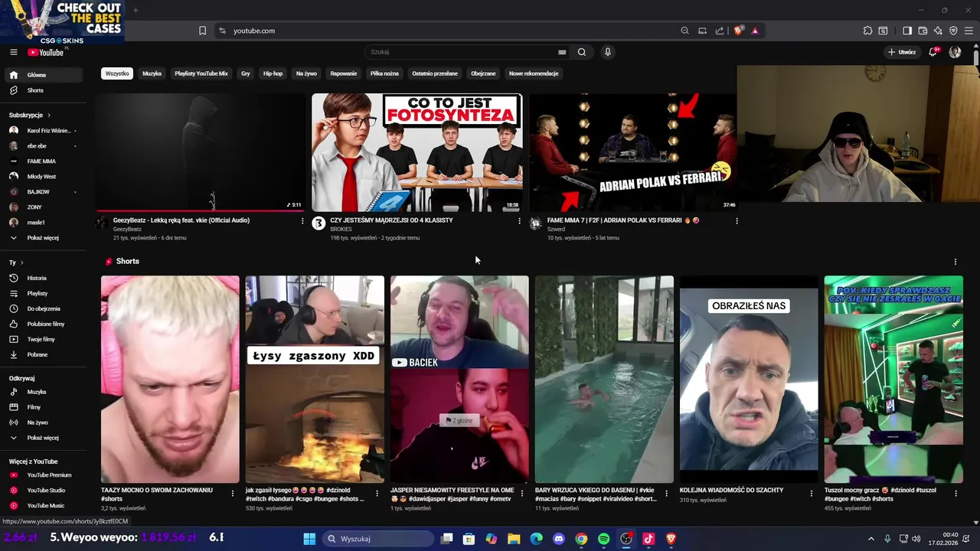Screen dimensions: 980x551
Task: Open BARY WRZUCA VKIEGO short thumbnail
Action: [x=604, y=380]
